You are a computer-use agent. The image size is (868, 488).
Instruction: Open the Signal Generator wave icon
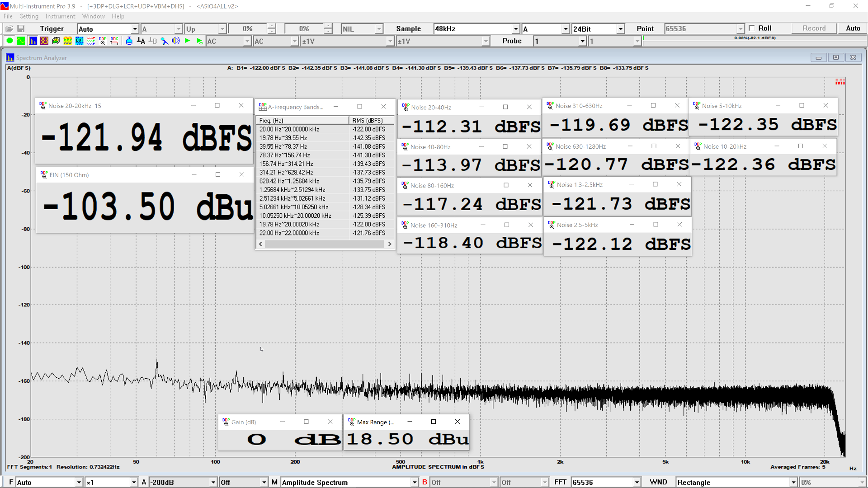pos(68,41)
